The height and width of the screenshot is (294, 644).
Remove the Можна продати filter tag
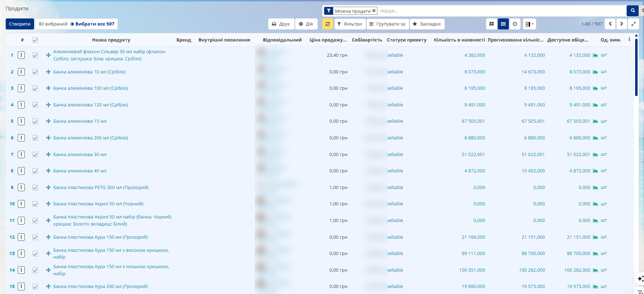[374, 11]
